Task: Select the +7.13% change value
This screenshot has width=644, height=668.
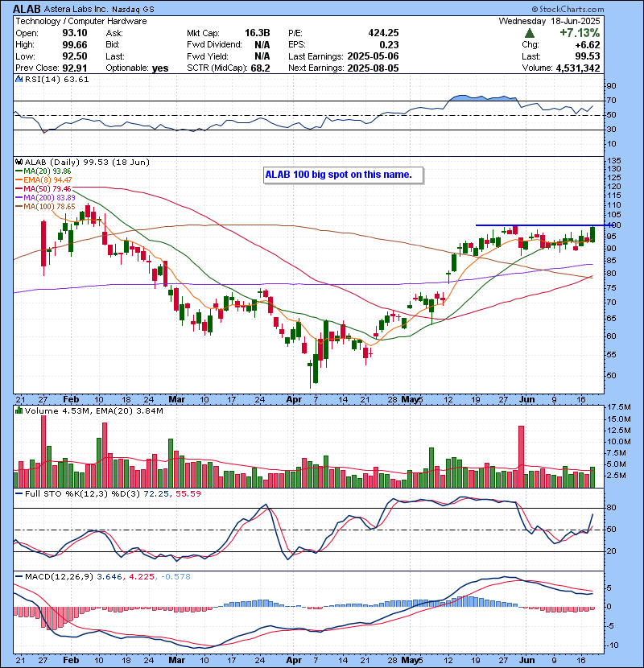Action: [x=580, y=33]
